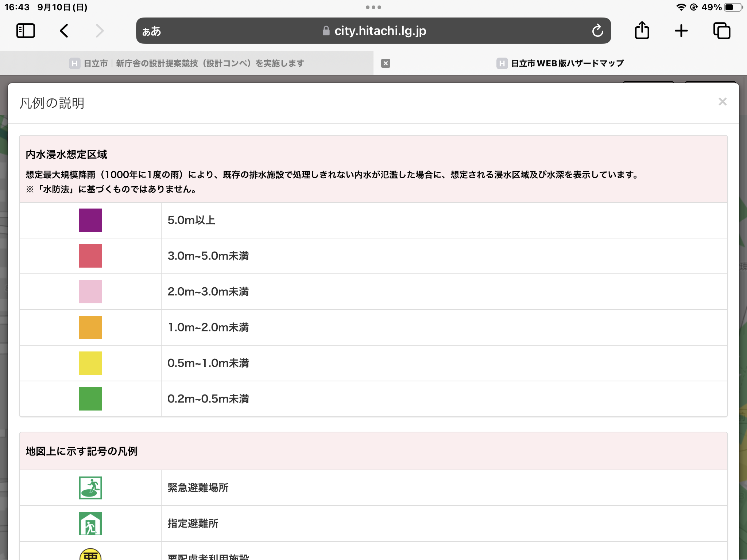Select the 日立市WEB版ハザードマップ tab
Screen dimensions: 747x560
(560, 63)
